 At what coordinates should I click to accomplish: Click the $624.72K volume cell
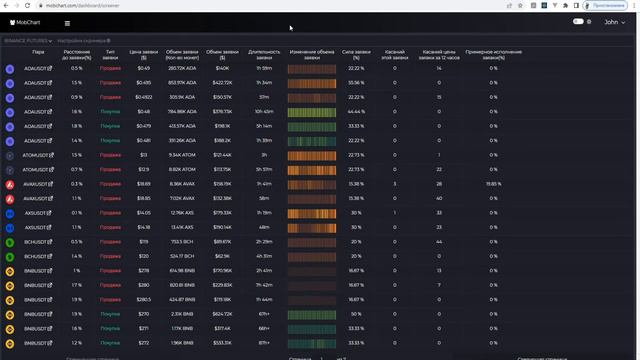tap(222, 314)
